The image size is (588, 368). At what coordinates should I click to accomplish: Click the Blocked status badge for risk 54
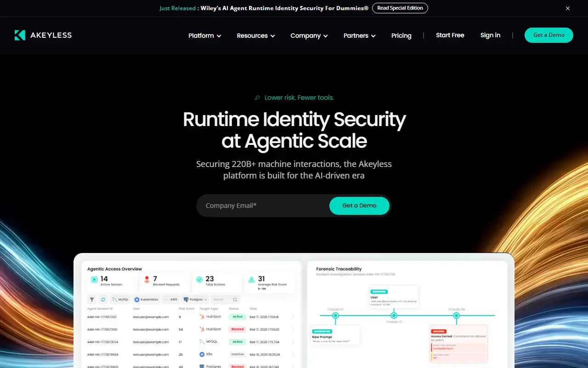click(237, 329)
